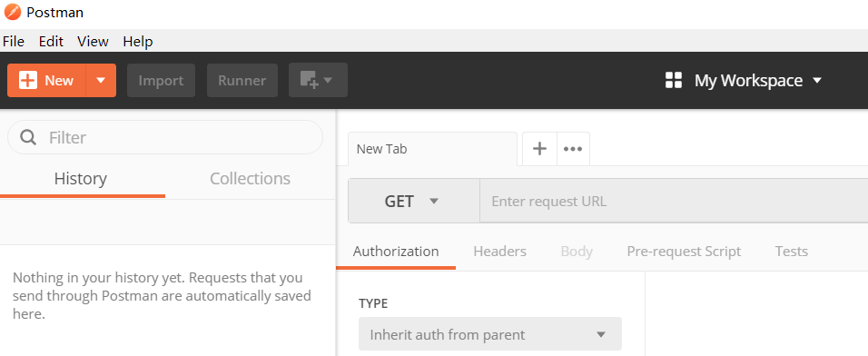Click the Runner button

(242, 80)
